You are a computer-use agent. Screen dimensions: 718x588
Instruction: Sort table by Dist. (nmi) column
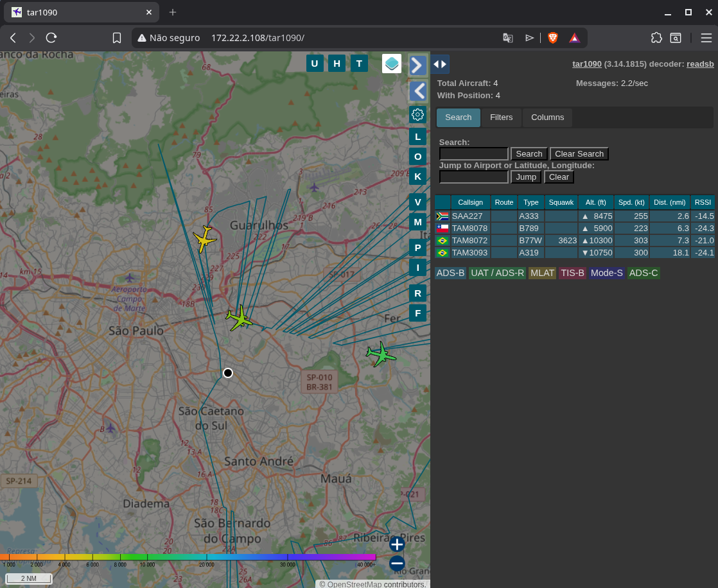coord(669,202)
